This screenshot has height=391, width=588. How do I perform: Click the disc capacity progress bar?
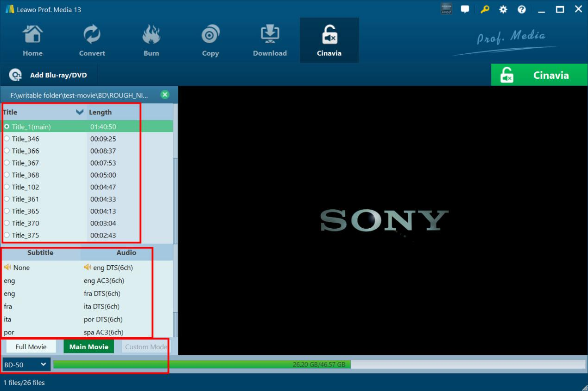click(x=319, y=365)
